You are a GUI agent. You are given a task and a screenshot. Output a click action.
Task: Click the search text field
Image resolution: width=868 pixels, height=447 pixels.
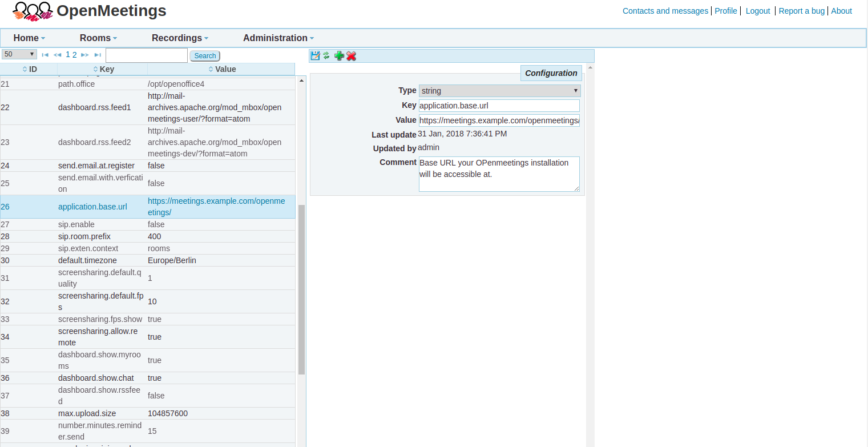[147, 55]
